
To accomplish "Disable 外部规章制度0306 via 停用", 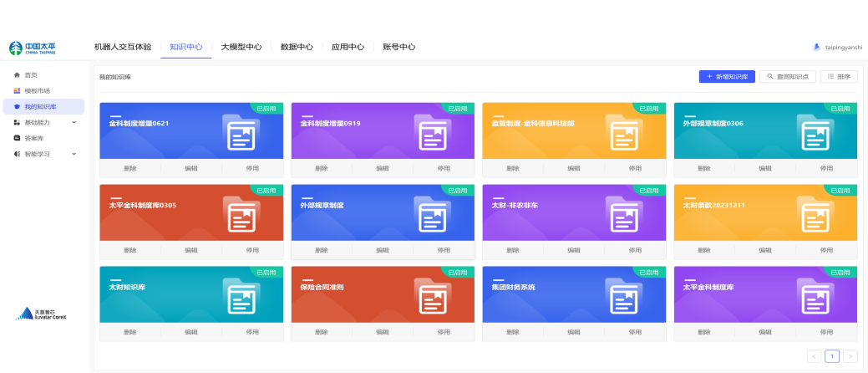I will point(826,168).
